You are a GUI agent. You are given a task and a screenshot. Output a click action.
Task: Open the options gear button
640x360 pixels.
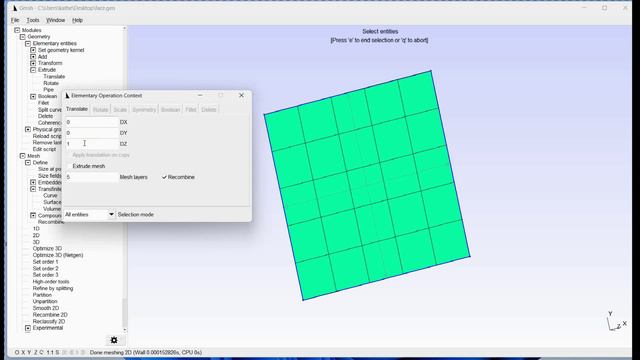(x=114, y=340)
